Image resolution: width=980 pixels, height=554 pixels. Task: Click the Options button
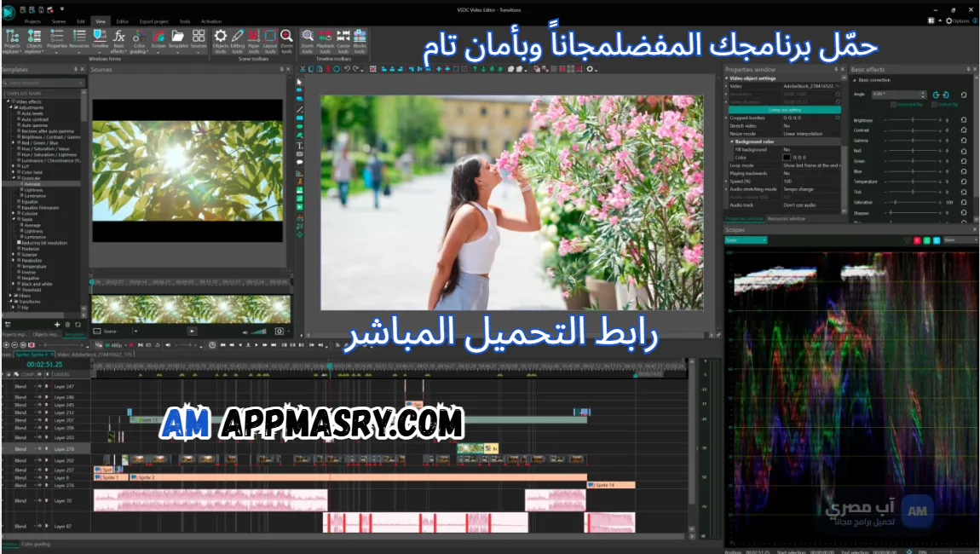coord(958,20)
